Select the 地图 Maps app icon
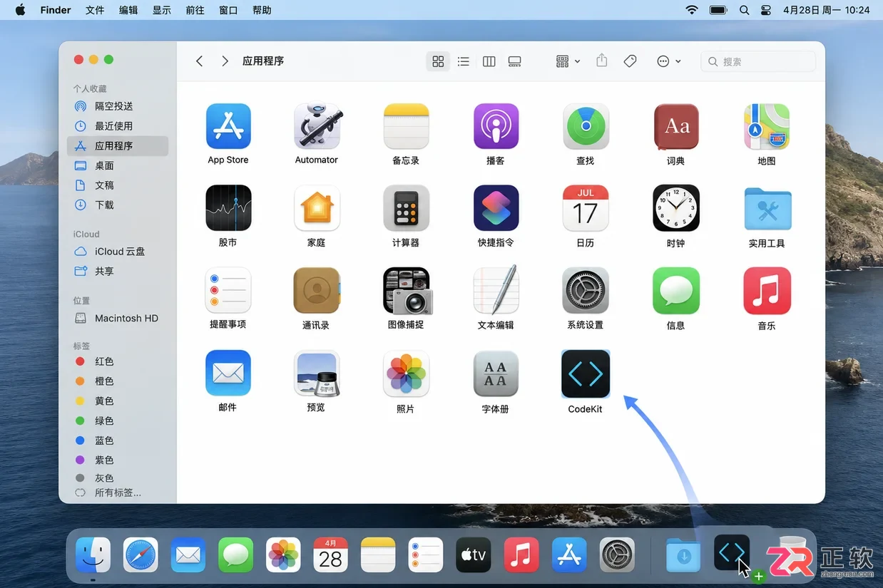Screen dimensions: 883x588 767,126
